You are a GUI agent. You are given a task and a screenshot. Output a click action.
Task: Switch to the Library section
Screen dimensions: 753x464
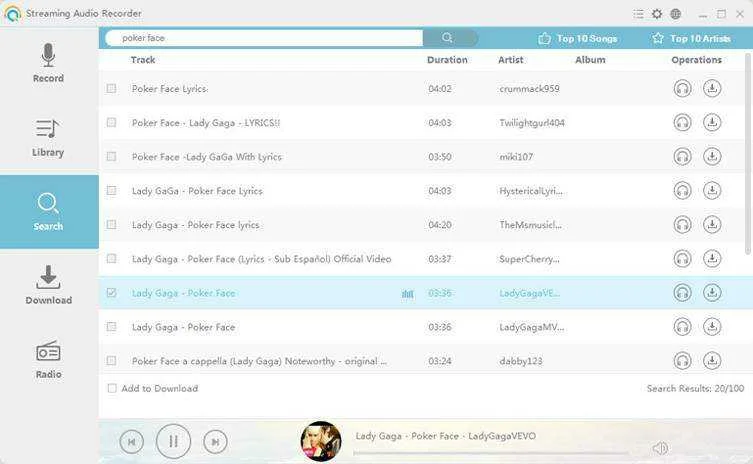(48, 138)
